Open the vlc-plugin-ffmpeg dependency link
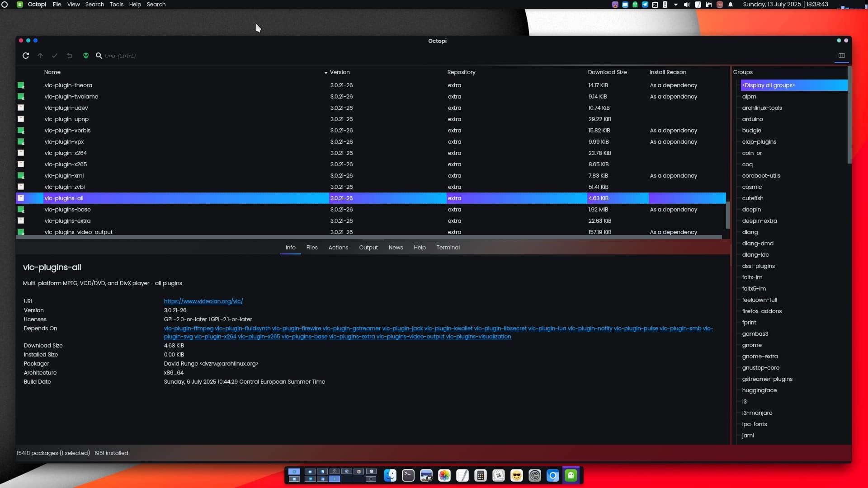Viewport: 868px width, 488px height. click(189, 328)
